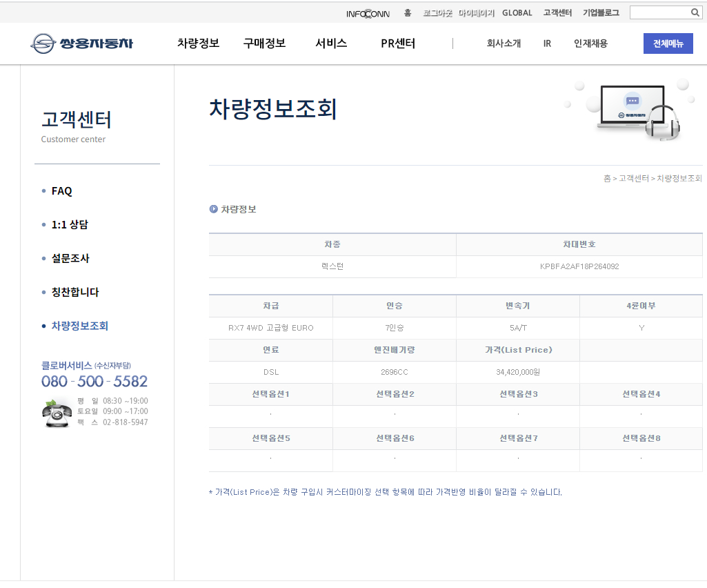
Task: Click the 가격(List Price) header cell
Action: [517, 350]
